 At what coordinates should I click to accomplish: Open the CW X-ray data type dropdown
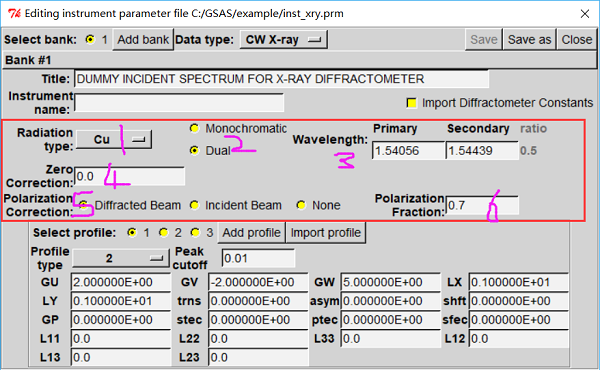[x=284, y=39]
